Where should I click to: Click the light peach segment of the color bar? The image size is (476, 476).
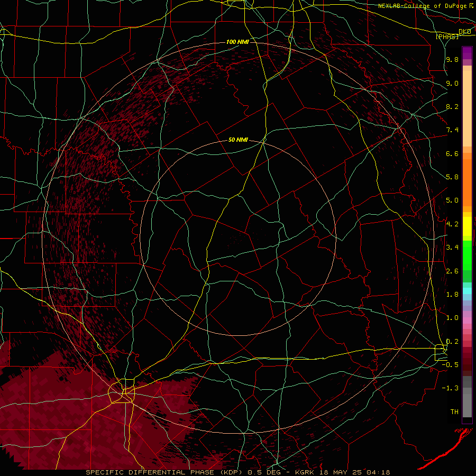pos(467,108)
